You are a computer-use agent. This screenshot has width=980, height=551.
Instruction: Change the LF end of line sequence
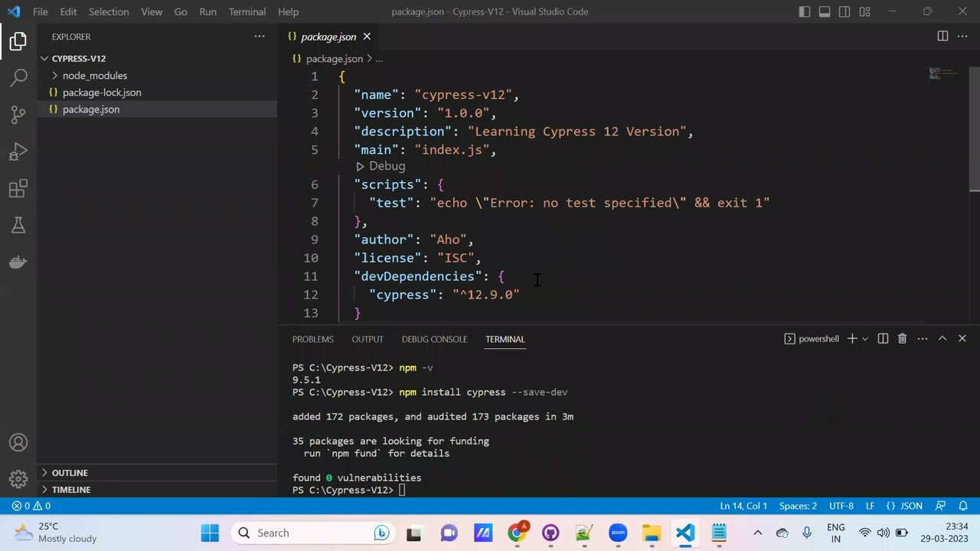pyautogui.click(x=870, y=506)
